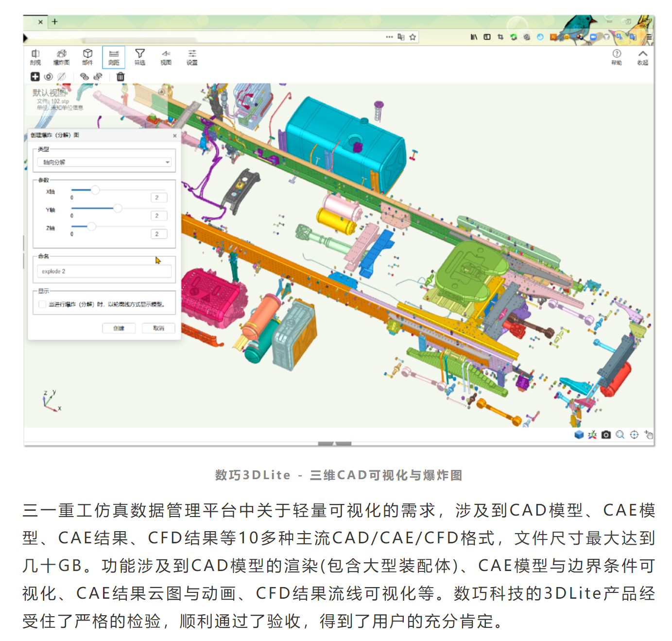Open the browser hamburger menu
Image resolution: width=672 pixels, height=641 pixels.
[x=649, y=37]
